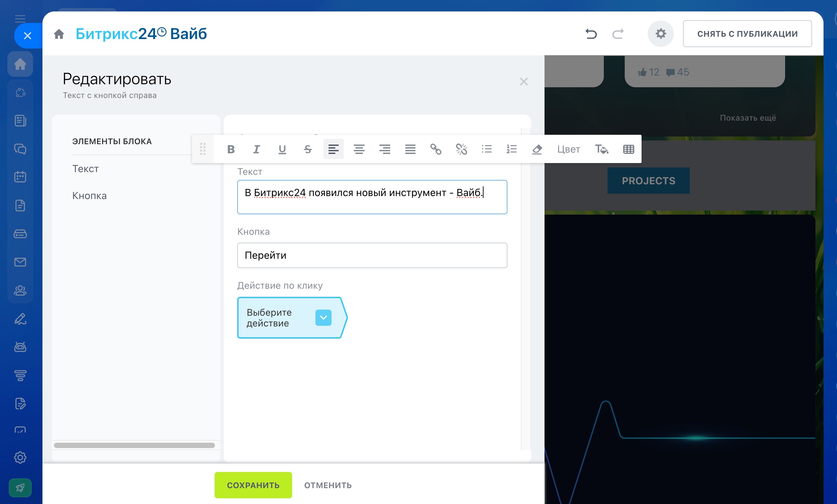Open CRM funnel icon in sidebar
This screenshot has height=504, width=837.
tap(20, 375)
